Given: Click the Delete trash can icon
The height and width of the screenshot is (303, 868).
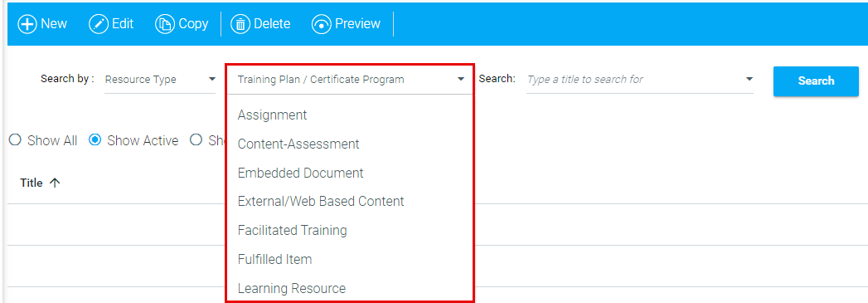Looking at the screenshot, I should tap(240, 24).
